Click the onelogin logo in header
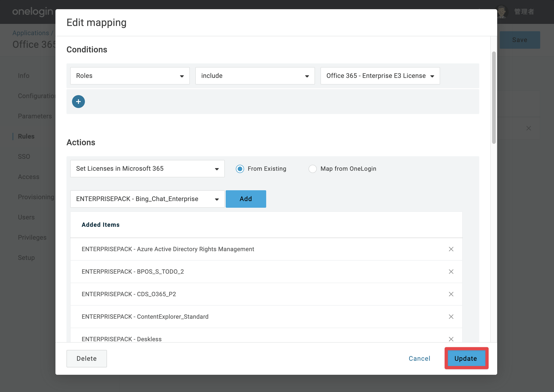The height and width of the screenshot is (392, 554). coord(33,11)
